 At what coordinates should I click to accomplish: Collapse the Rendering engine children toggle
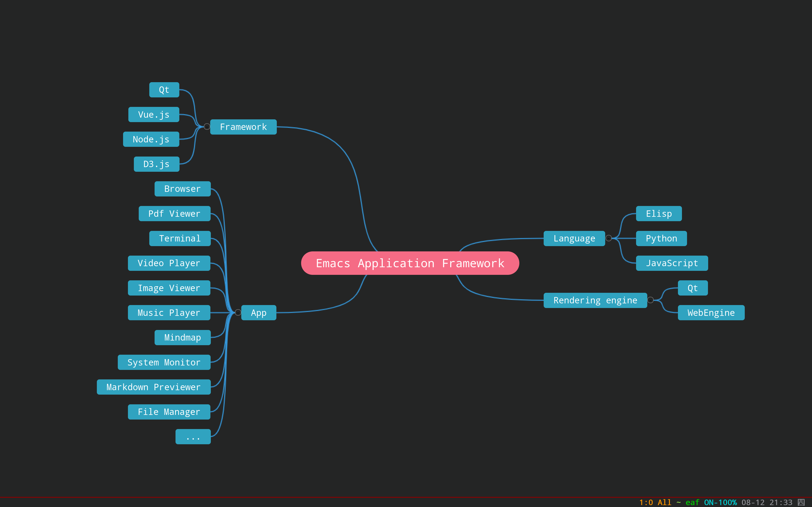(x=650, y=300)
